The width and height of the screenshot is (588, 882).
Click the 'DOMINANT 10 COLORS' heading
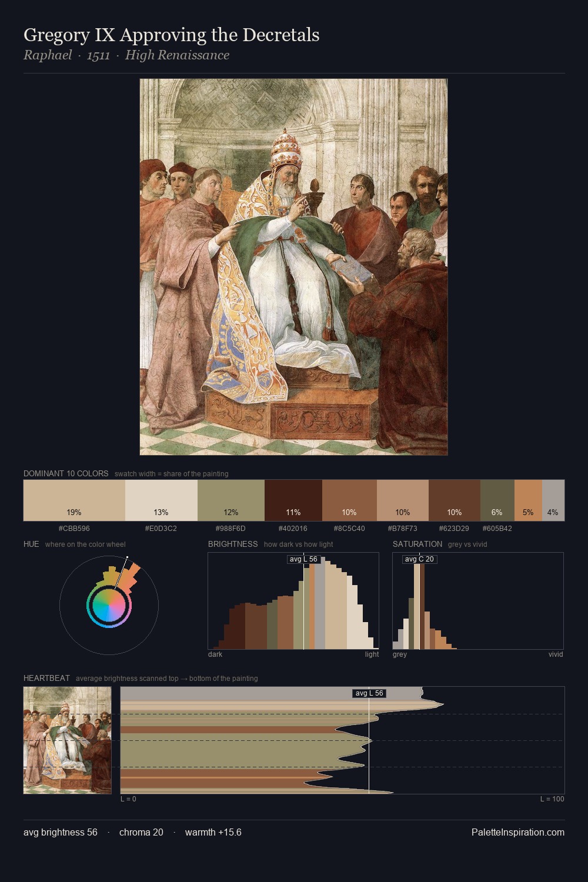tap(66, 473)
